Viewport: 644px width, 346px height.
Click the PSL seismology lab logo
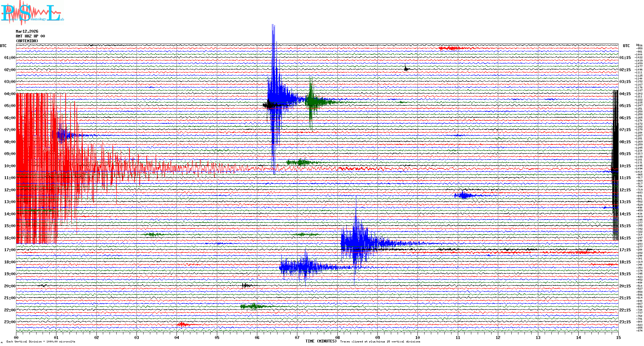(x=32, y=13)
